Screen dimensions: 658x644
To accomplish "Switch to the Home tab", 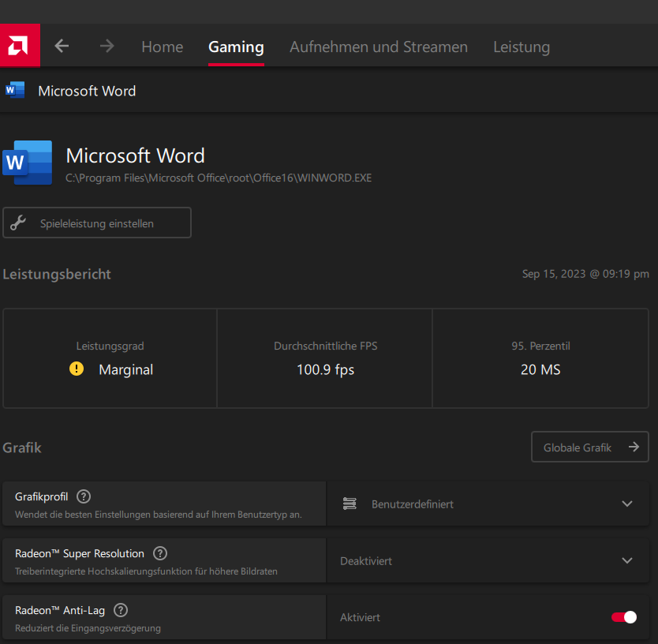I will 162,47.
